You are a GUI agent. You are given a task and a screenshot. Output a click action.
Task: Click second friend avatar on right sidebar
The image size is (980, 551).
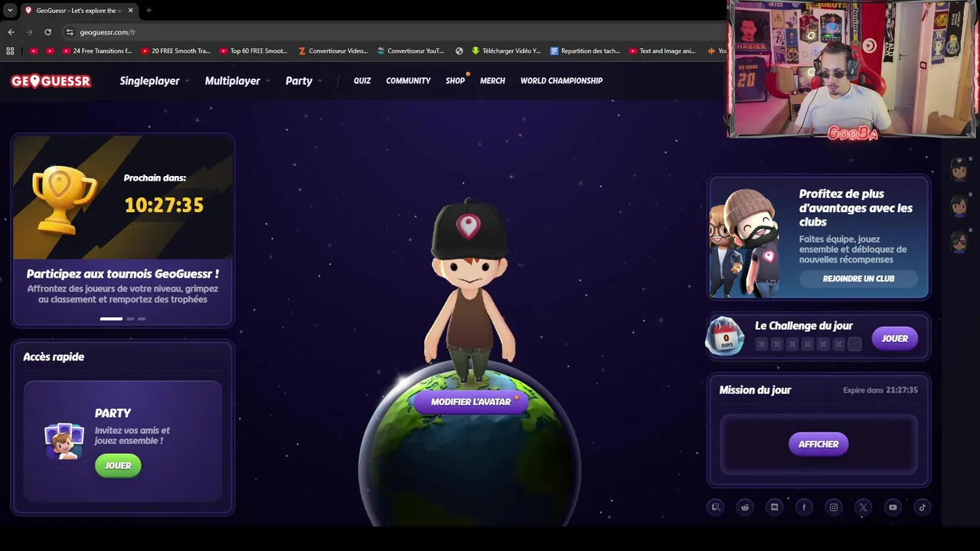959,205
